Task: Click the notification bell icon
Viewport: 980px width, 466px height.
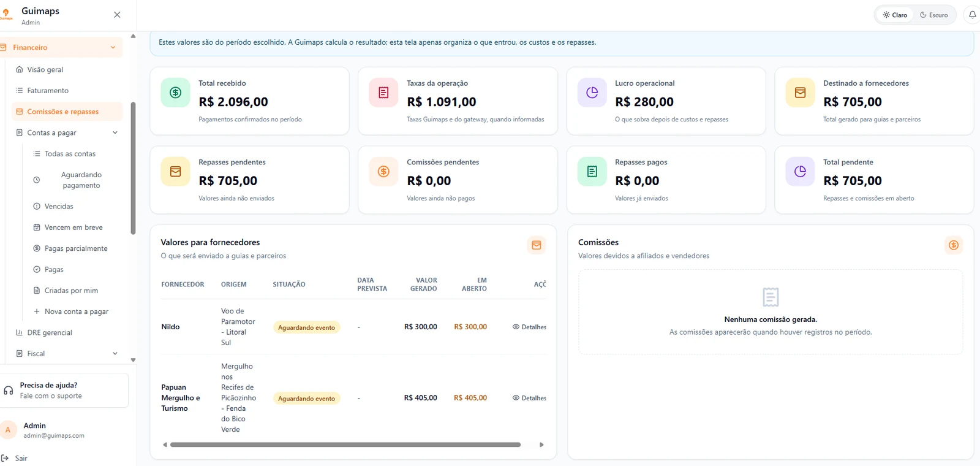Action: tap(972, 15)
